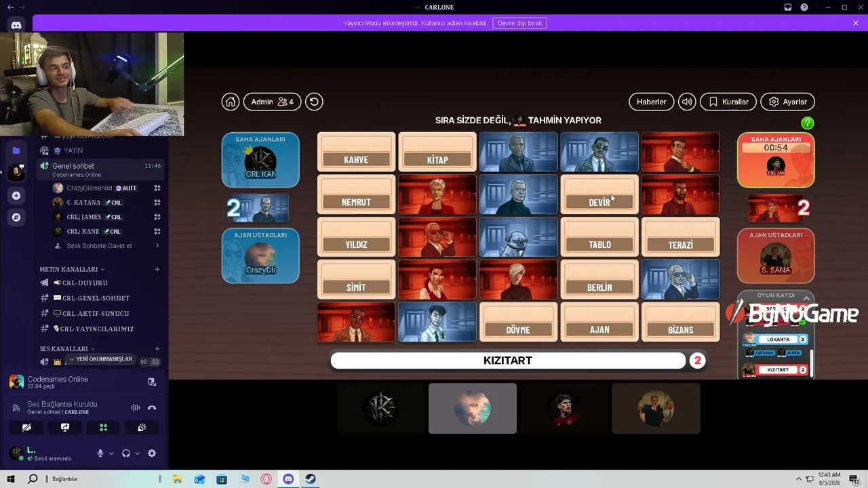The width and height of the screenshot is (868, 488).
Task: Dismiss the Streamer Mode banner
Action: (x=856, y=23)
